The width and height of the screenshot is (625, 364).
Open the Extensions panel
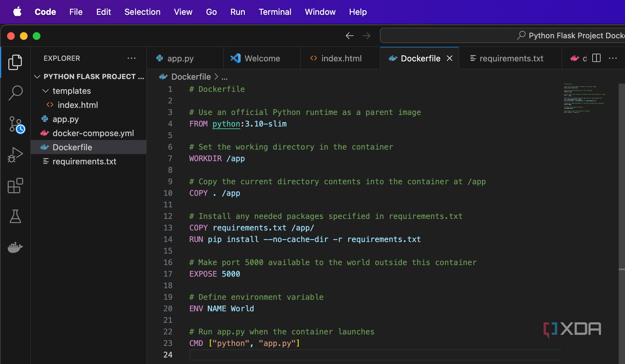coord(16,186)
